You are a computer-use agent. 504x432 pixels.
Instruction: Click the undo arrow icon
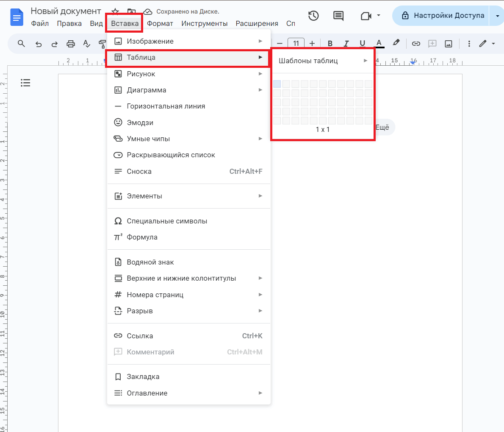pyautogui.click(x=39, y=44)
